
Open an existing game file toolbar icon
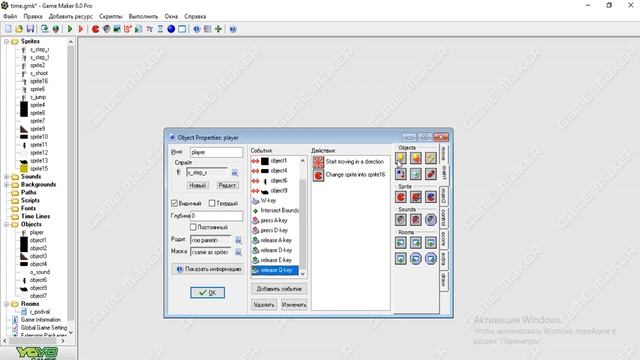[x=19, y=29]
